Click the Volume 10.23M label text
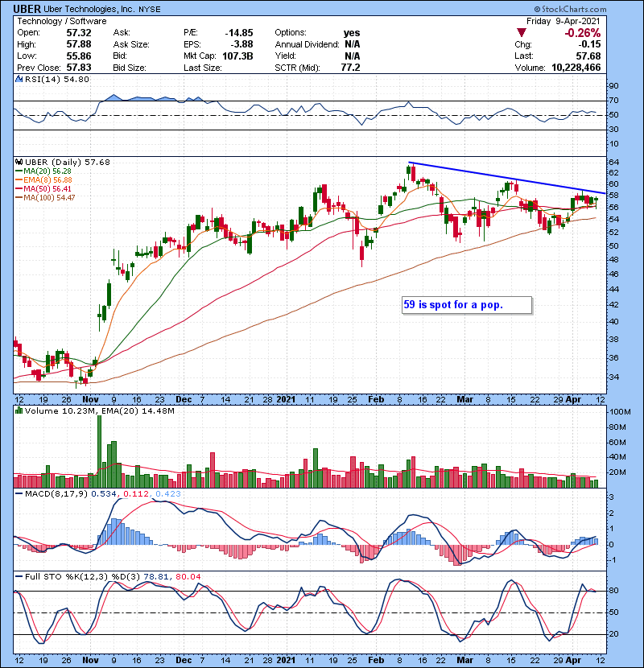This screenshot has width=644, height=668. [60, 410]
